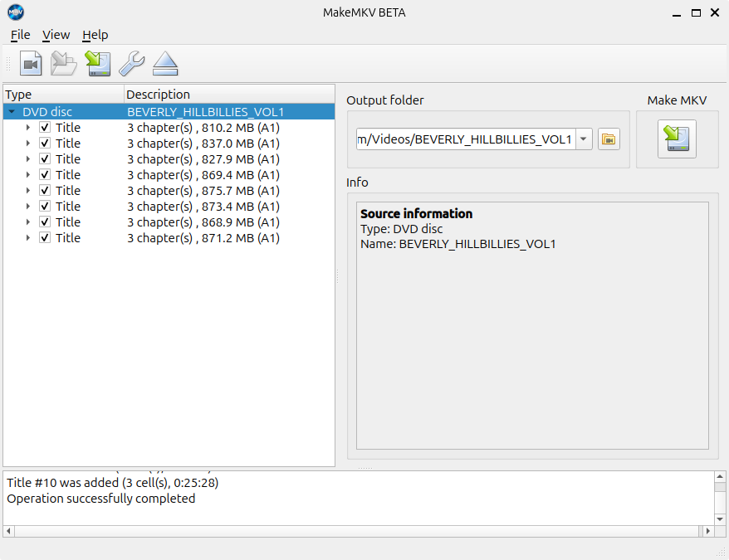Click the Open disc video camera icon
729x560 pixels.
31,63
